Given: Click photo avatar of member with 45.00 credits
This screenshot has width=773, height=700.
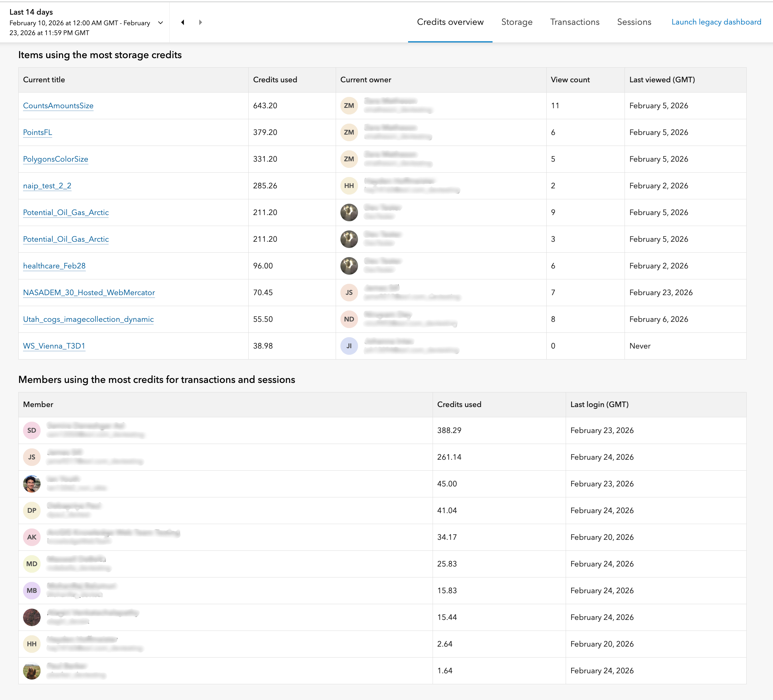Looking at the screenshot, I should 32,483.
